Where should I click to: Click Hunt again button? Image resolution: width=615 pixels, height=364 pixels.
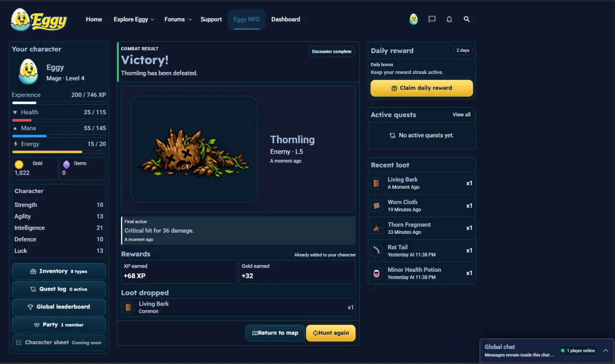[x=331, y=333]
